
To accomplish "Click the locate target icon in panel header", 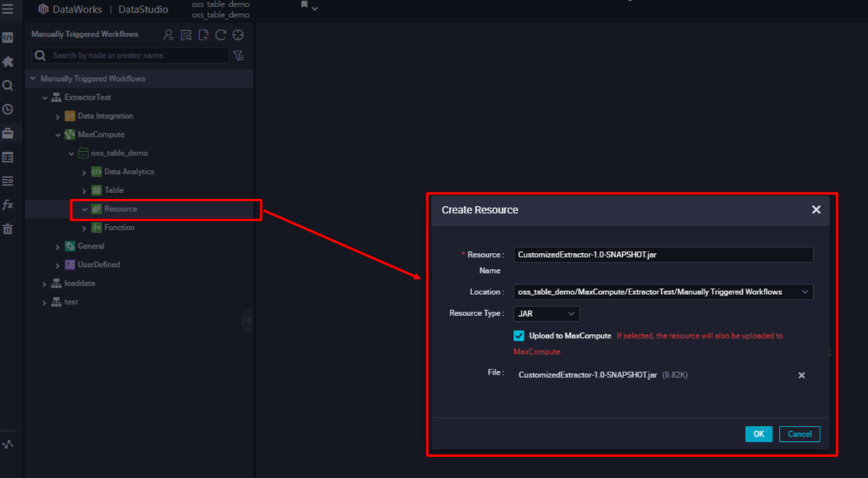I will coord(238,35).
